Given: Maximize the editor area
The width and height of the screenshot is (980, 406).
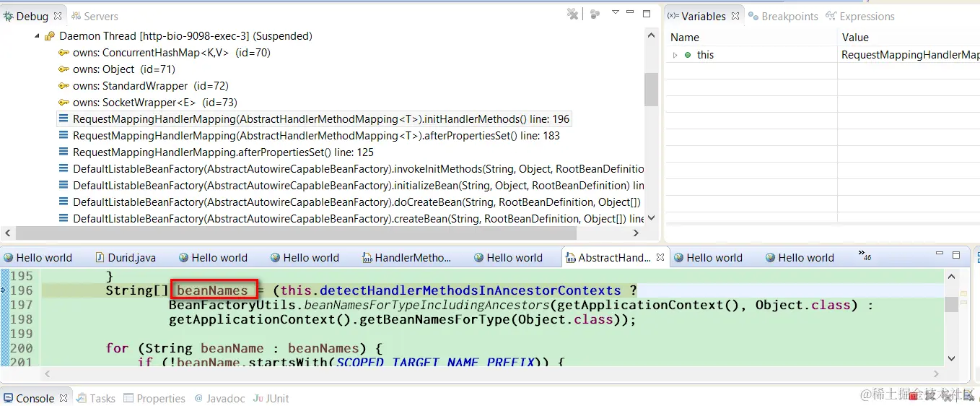Looking at the screenshot, I should [956, 255].
